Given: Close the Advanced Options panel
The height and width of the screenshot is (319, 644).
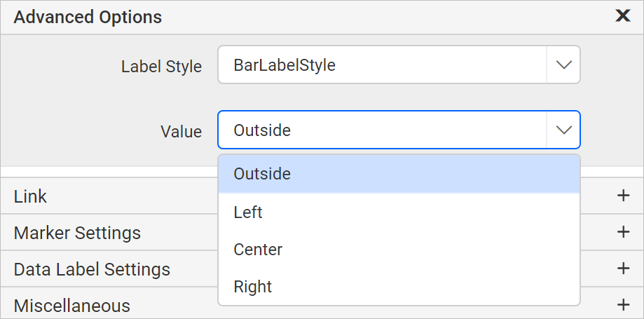Looking at the screenshot, I should 623,16.
